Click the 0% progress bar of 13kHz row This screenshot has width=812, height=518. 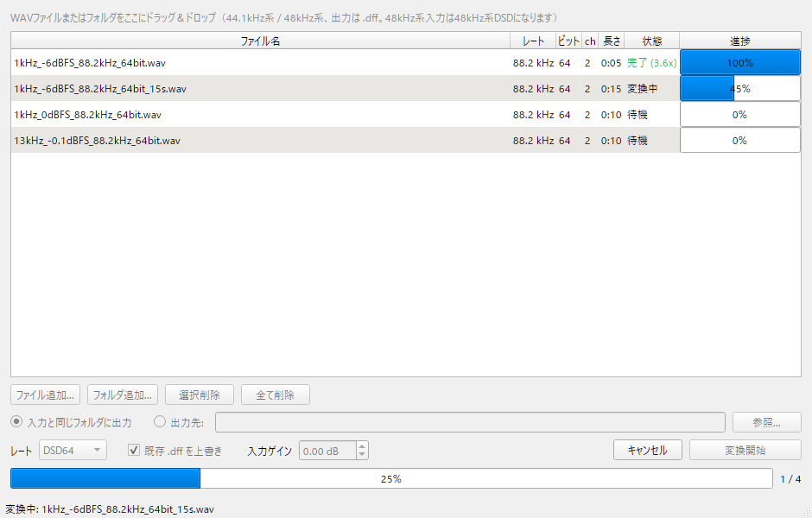click(x=740, y=140)
